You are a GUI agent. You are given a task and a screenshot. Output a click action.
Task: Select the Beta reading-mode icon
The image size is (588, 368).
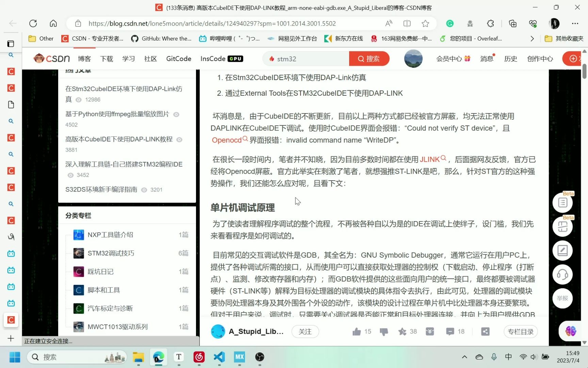[x=562, y=226]
